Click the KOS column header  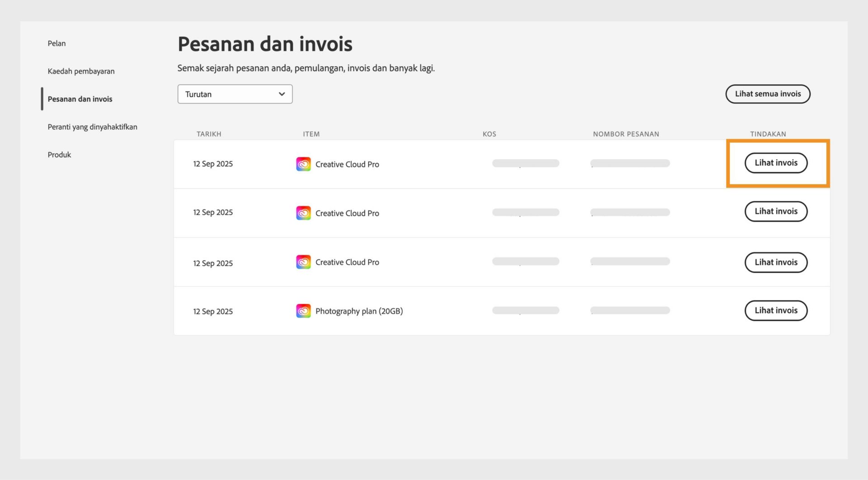(x=489, y=134)
